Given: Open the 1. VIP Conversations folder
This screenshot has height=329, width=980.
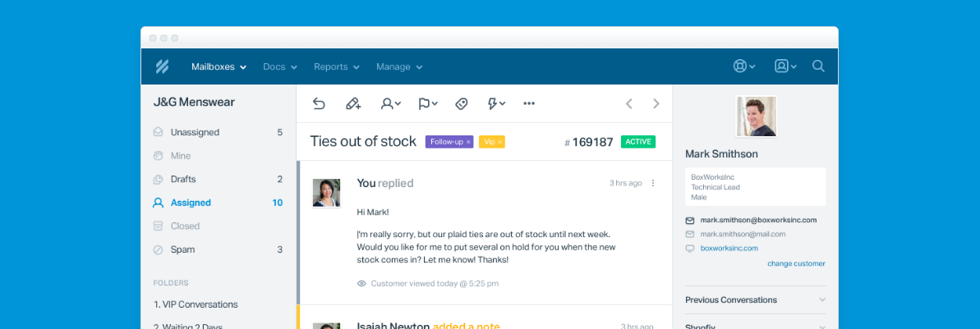Looking at the screenshot, I should 196,304.
